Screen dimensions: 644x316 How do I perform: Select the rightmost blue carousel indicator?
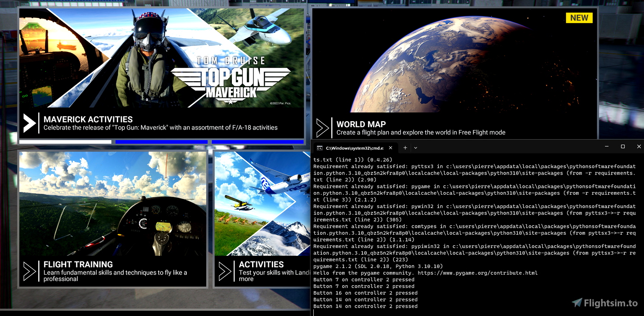pos(258,142)
